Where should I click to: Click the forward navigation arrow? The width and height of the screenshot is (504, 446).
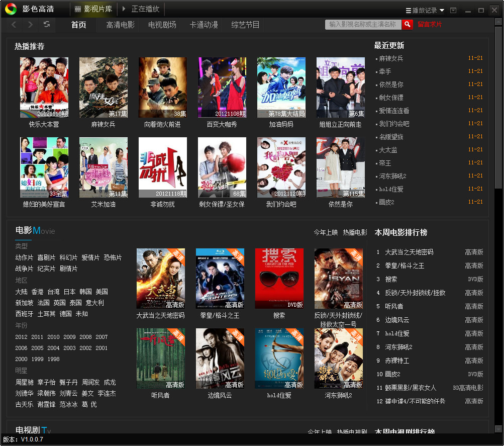coord(30,25)
